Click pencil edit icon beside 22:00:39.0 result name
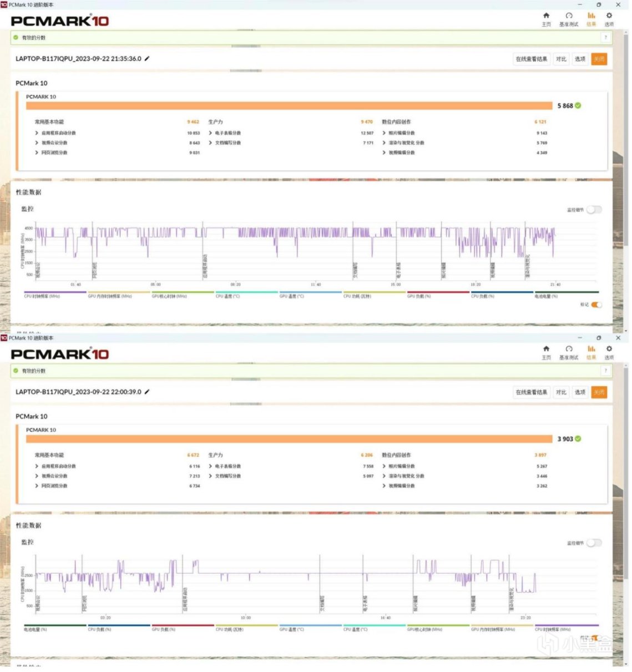Image resolution: width=632 pixels, height=672 pixels. coord(147,392)
